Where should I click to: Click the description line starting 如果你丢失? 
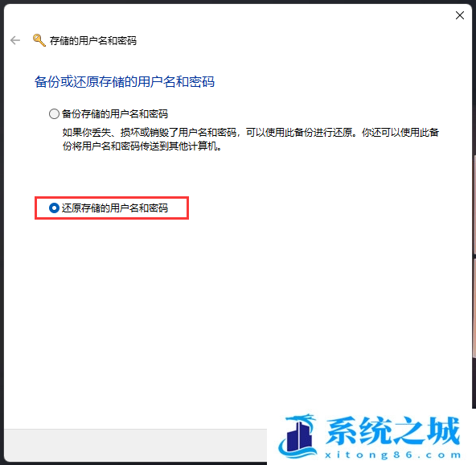point(250,133)
